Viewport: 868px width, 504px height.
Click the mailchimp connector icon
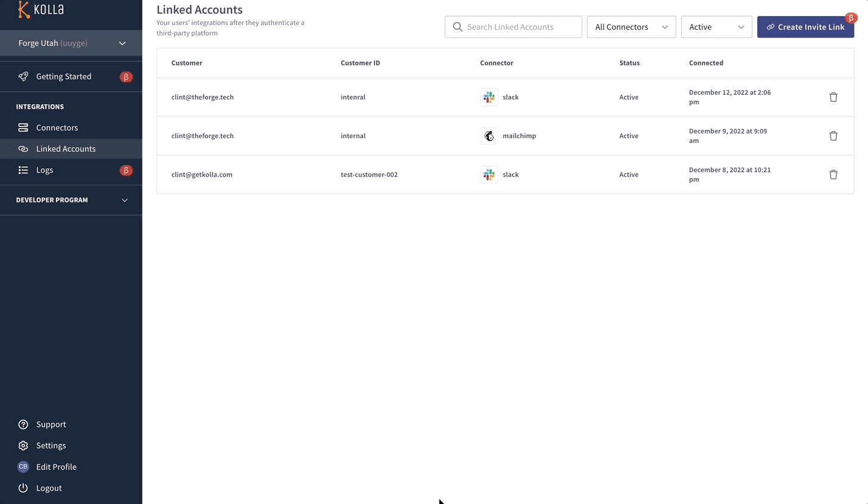click(489, 136)
